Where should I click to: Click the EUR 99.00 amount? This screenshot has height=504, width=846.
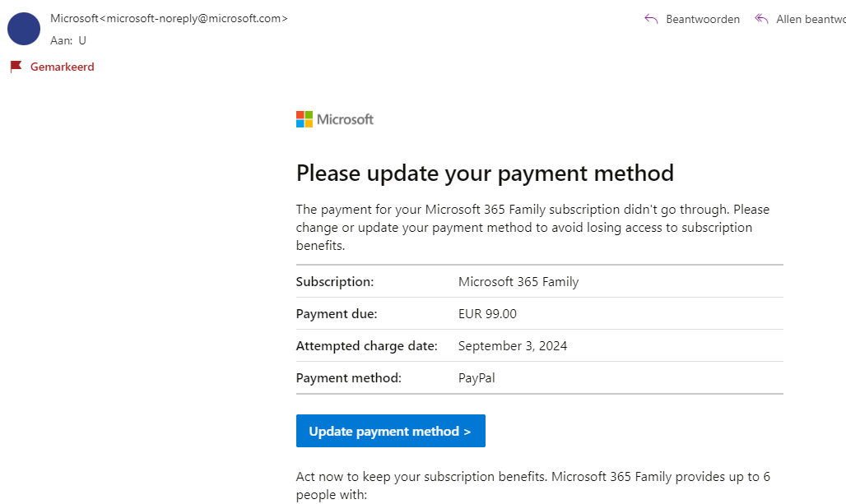[x=487, y=314]
